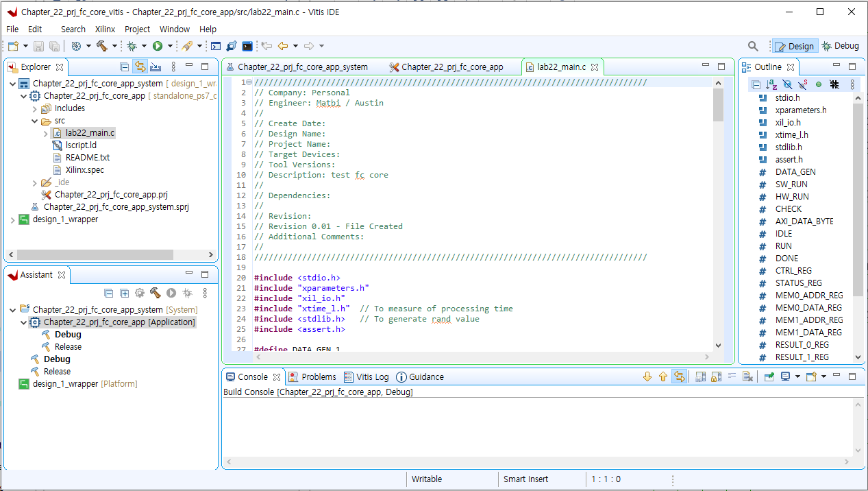868x491 pixels.
Task: Click the New project toolbar icon
Action: [x=13, y=46]
